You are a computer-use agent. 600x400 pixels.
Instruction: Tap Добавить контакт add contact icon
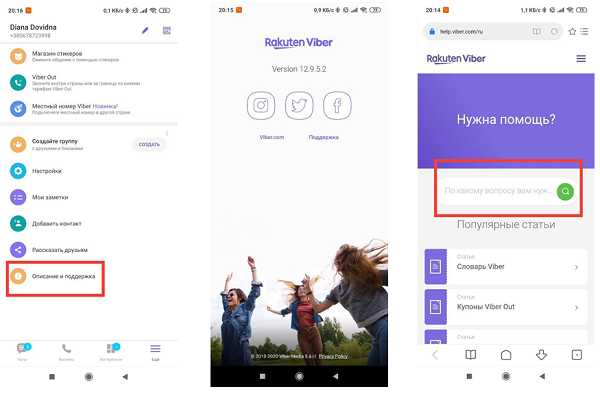pos(18,224)
